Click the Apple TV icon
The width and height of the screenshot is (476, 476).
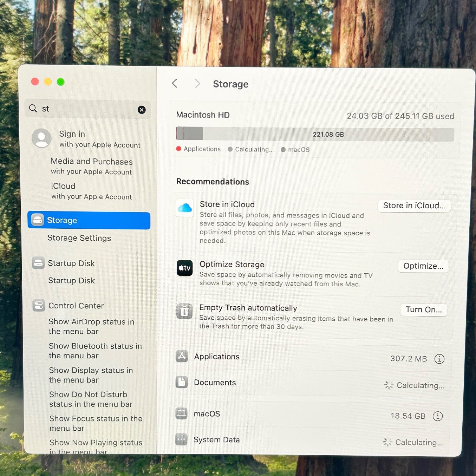click(x=184, y=268)
